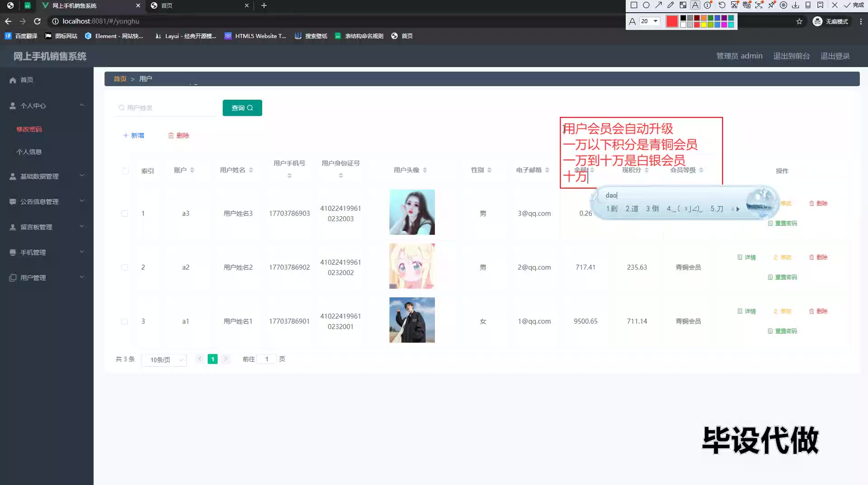Reload the browser page
The height and width of the screenshot is (485, 868).
coord(38,21)
